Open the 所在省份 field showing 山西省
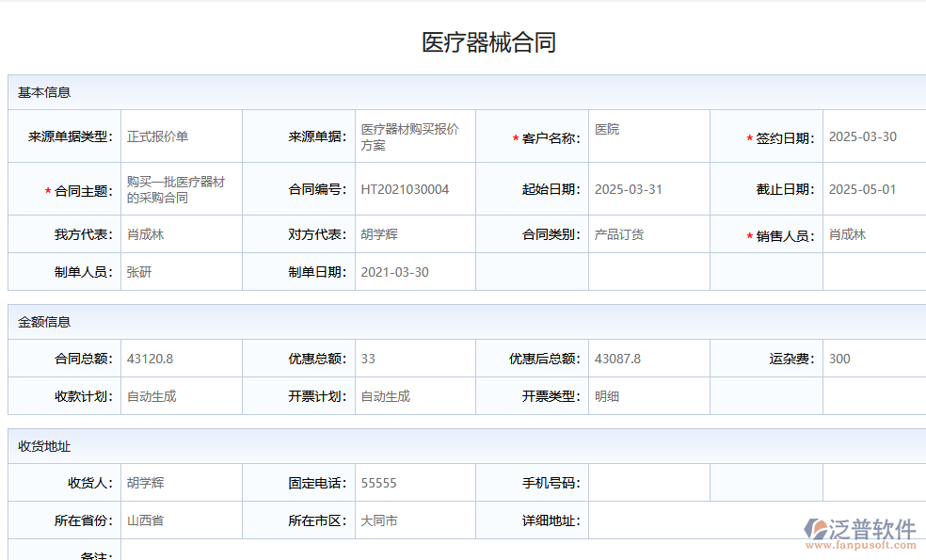The width and height of the screenshot is (926, 560). click(x=182, y=520)
